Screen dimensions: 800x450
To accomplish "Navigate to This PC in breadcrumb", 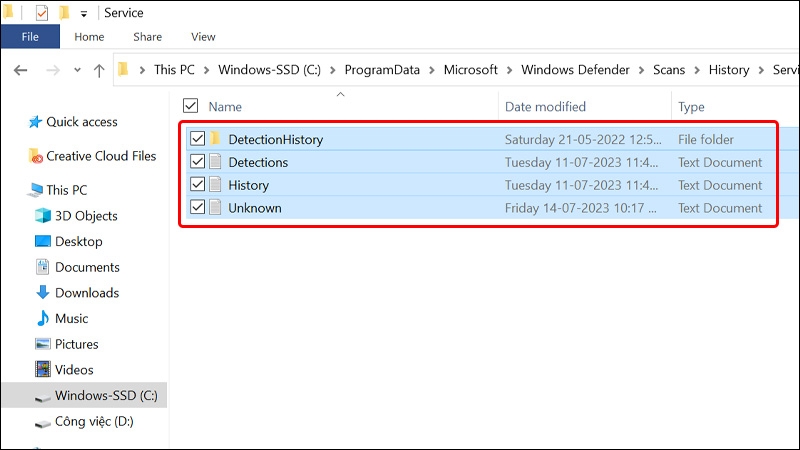I will (x=174, y=70).
